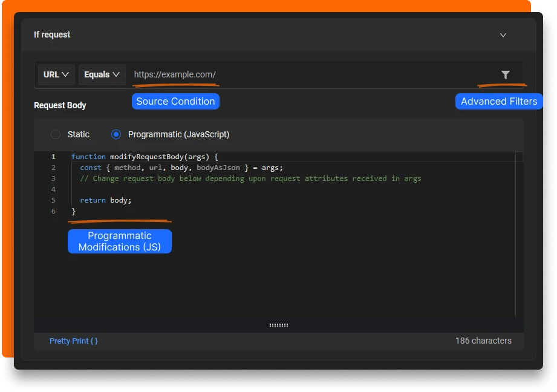The width and height of the screenshot is (557, 392).
Task: Click the return body; code line
Action: [x=105, y=200]
